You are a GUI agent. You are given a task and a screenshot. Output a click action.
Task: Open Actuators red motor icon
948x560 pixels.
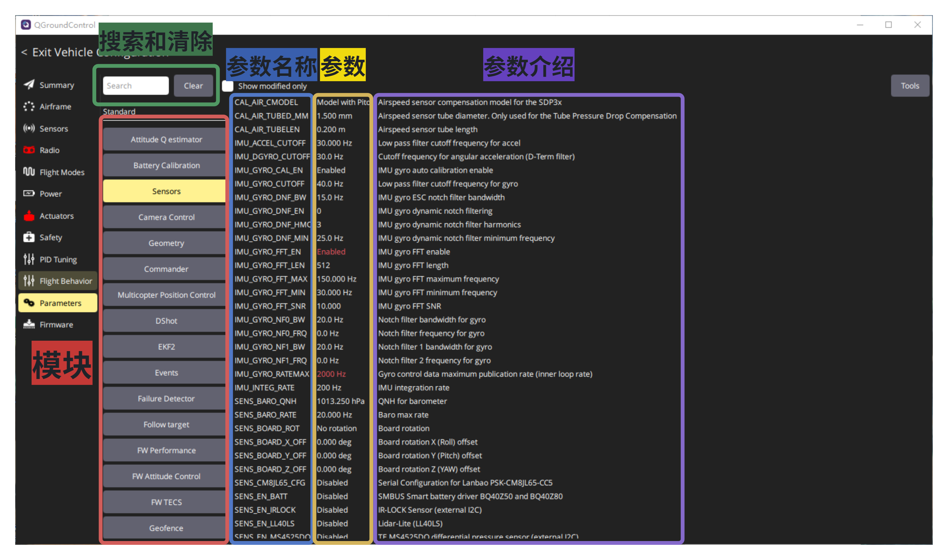click(29, 216)
